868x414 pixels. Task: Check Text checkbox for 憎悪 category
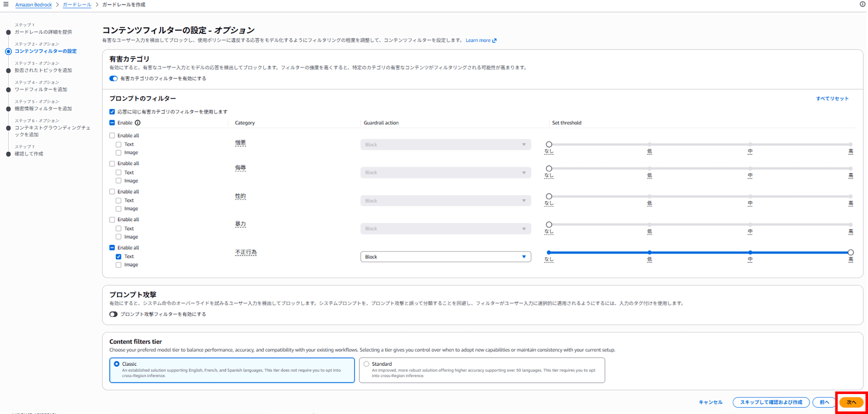(x=118, y=144)
